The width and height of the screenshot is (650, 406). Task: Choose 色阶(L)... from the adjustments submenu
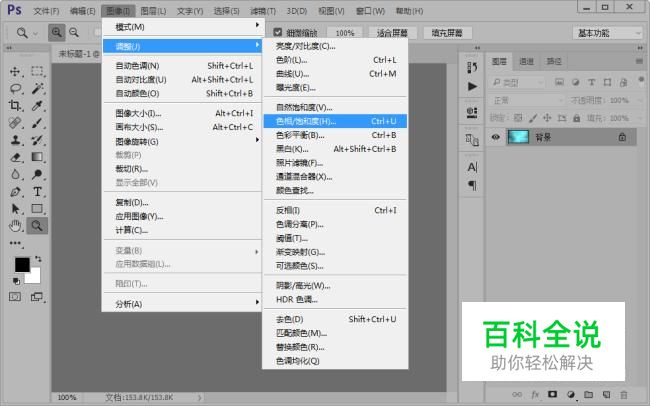335,60
